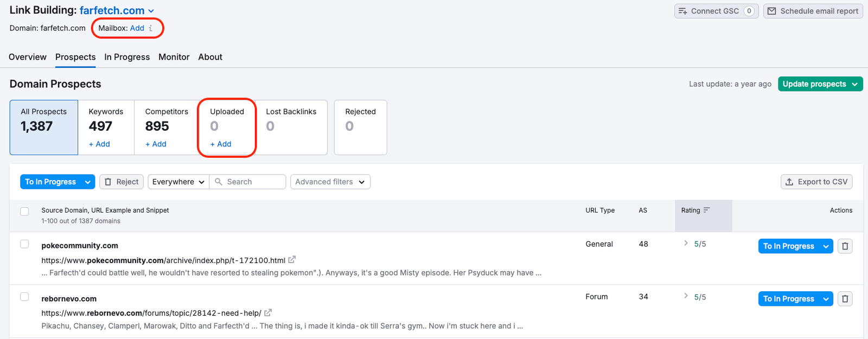
Task: Expand rating details for pokecommunity.com
Action: pos(686,244)
